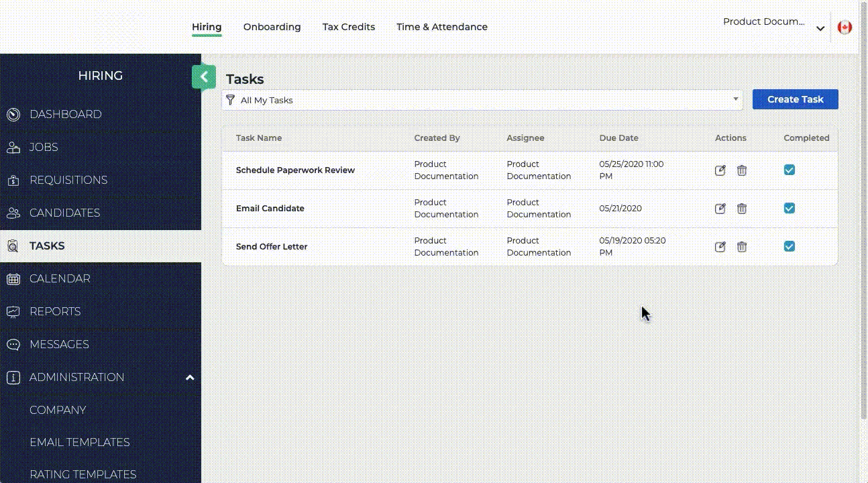
Task: Click the Messages chat bubble icon
Action: (x=13, y=345)
